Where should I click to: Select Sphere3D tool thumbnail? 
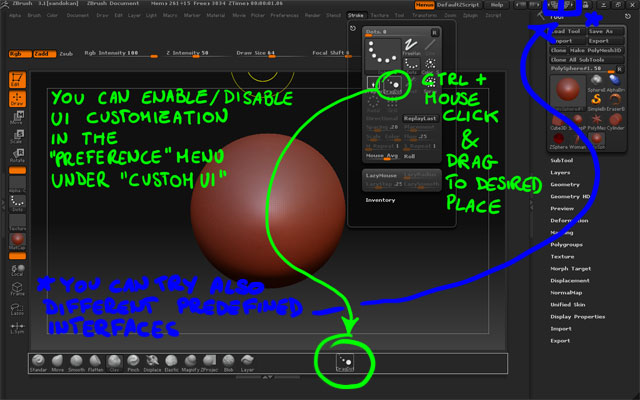pos(596,83)
